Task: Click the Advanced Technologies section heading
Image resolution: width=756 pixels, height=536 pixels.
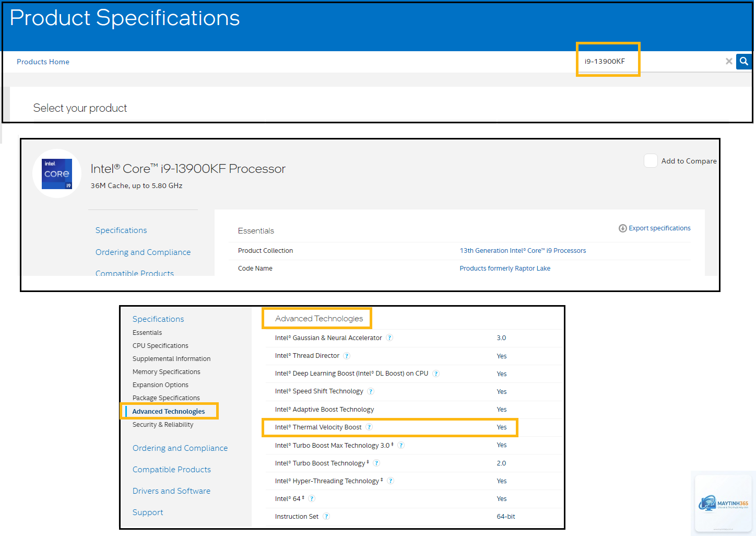Action: point(319,319)
